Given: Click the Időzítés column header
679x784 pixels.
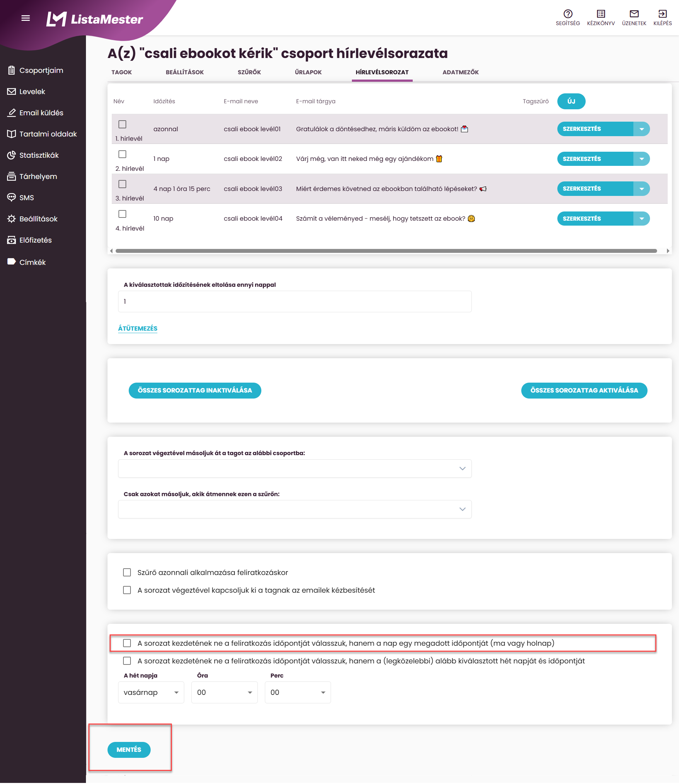Looking at the screenshot, I should point(164,101).
